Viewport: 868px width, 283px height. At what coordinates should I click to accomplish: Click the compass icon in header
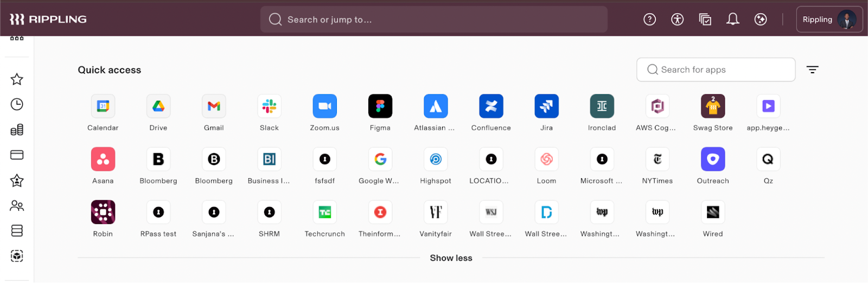[x=761, y=20]
